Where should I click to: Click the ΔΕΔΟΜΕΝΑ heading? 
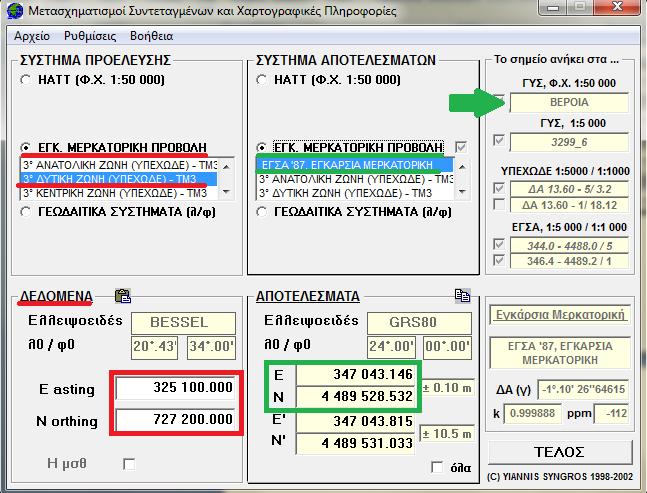56,296
